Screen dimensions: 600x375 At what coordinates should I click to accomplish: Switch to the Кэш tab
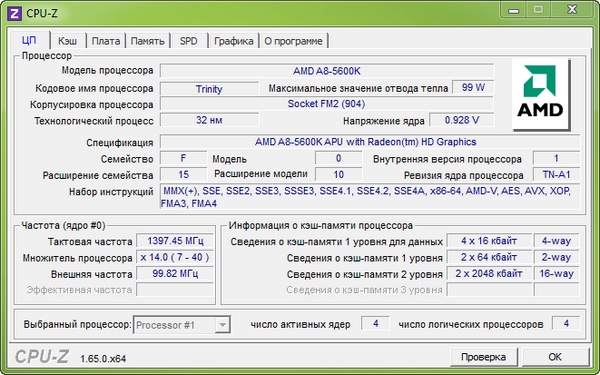(67, 41)
